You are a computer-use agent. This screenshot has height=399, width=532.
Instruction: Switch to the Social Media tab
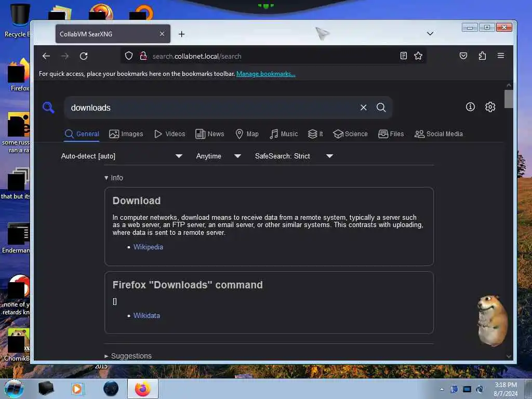click(438, 134)
